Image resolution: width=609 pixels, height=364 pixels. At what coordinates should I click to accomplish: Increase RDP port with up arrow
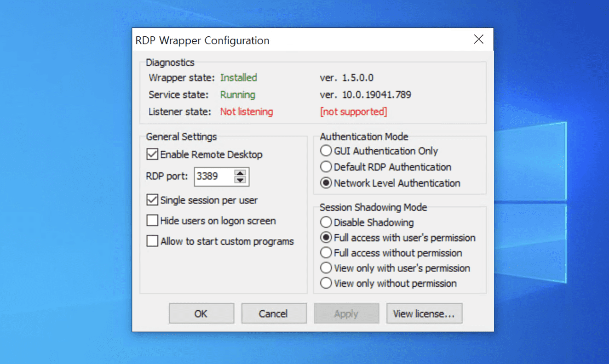[240, 173]
